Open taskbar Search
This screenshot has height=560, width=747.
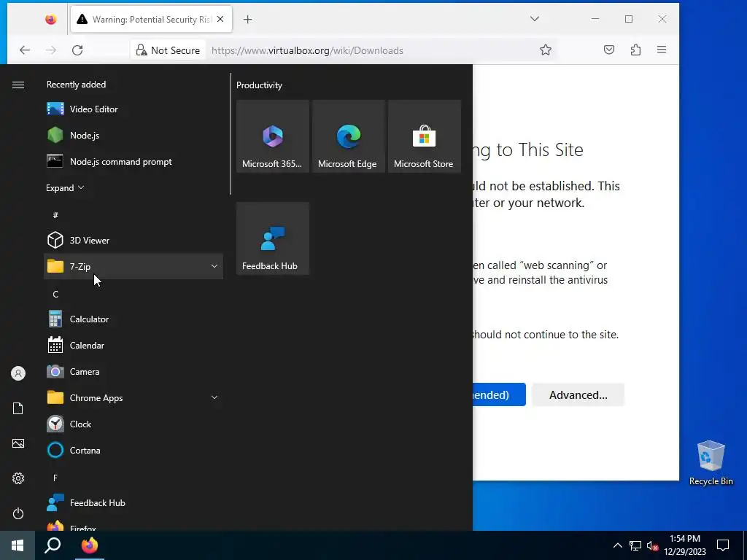53,545
